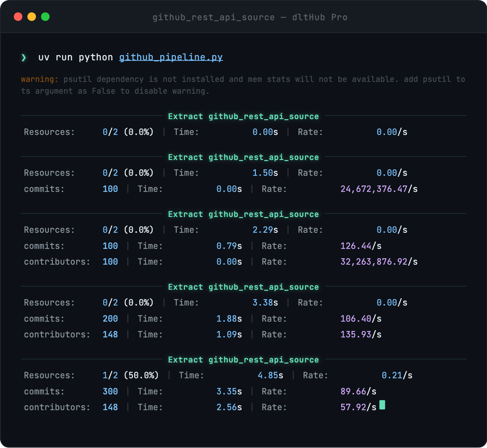Click the Rate 0.21/s value
This screenshot has width=487, height=448.
(396, 375)
